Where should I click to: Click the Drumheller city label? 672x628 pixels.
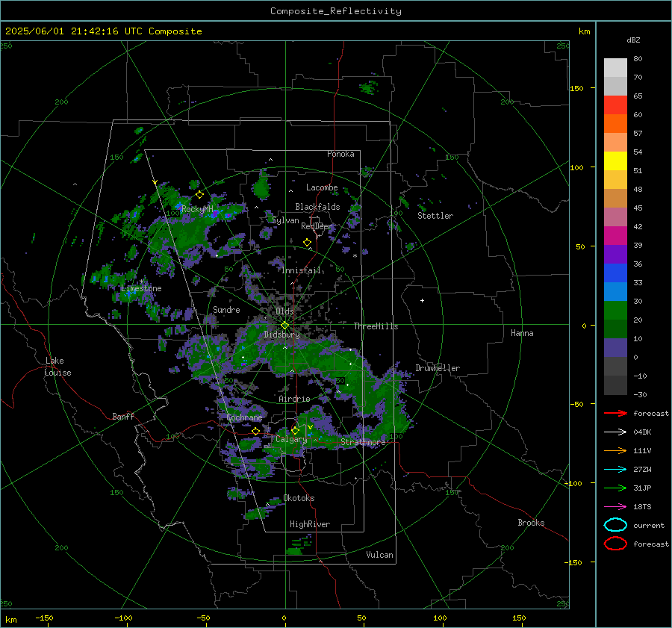pos(438,368)
